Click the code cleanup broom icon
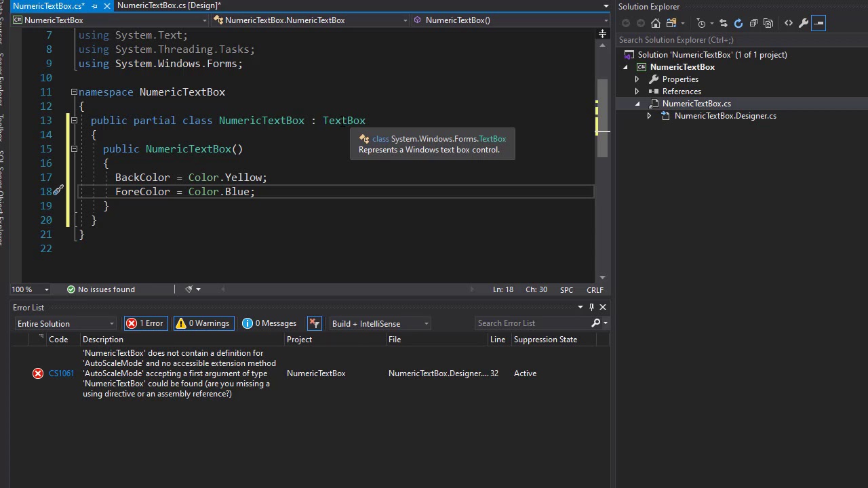 coord(189,289)
